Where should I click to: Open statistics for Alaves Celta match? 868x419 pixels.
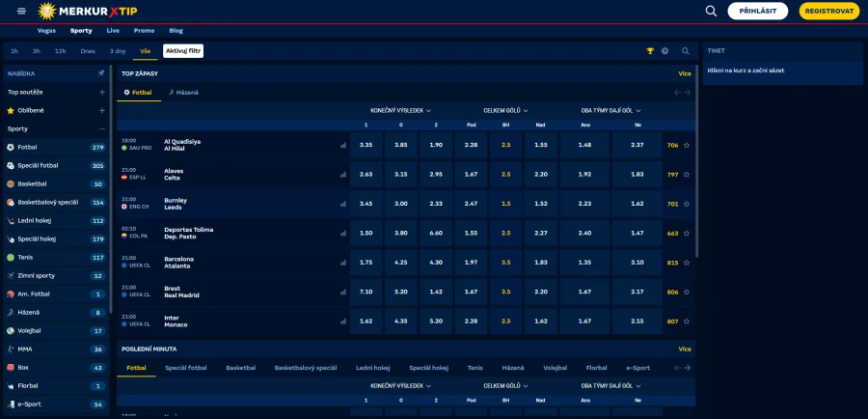343,175
